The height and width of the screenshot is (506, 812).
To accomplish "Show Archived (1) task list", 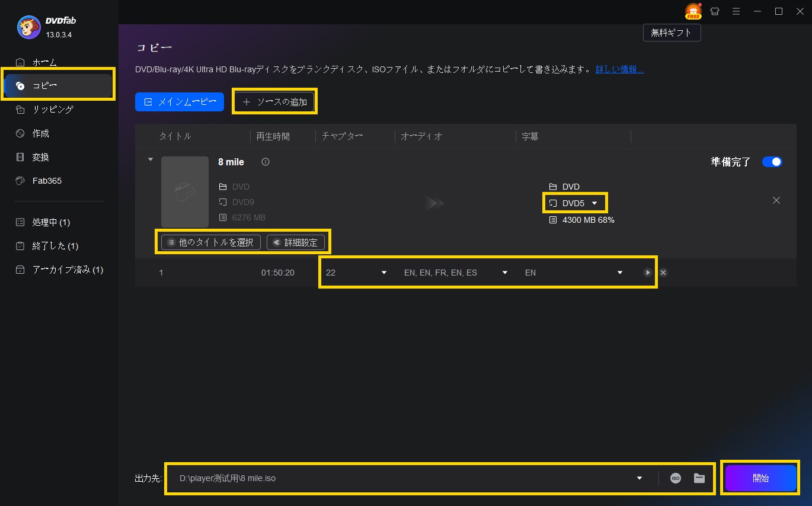I will (59, 270).
